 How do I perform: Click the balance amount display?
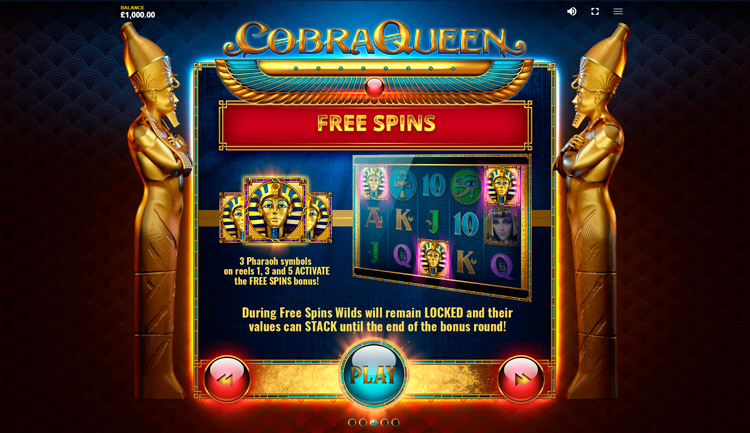tap(138, 15)
